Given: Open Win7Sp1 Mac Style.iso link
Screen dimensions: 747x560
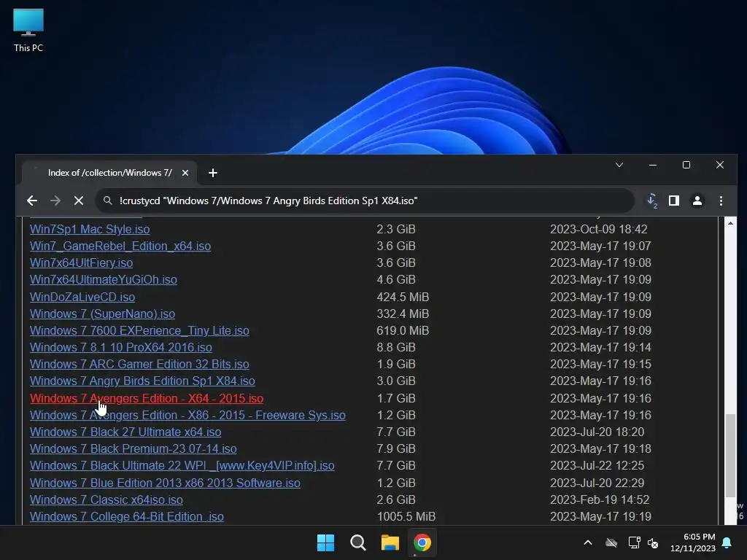Looking at the screenshot, I should (90, 229).
